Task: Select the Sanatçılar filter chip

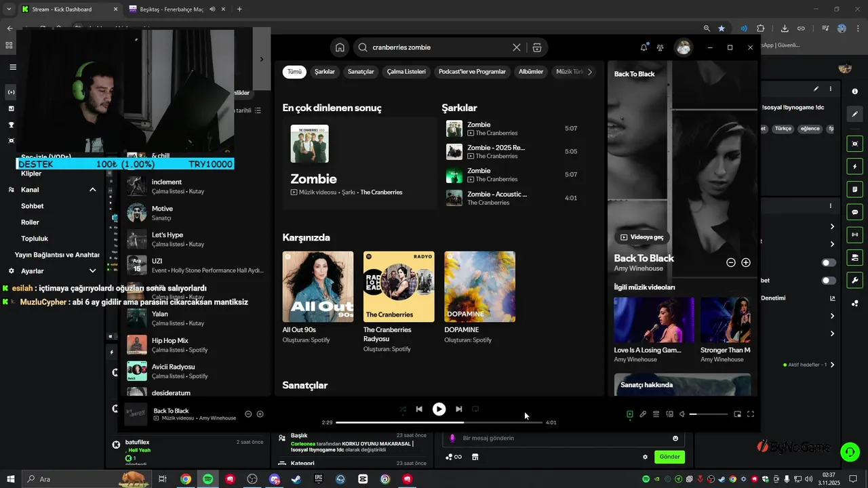Action: click(361, 71)
